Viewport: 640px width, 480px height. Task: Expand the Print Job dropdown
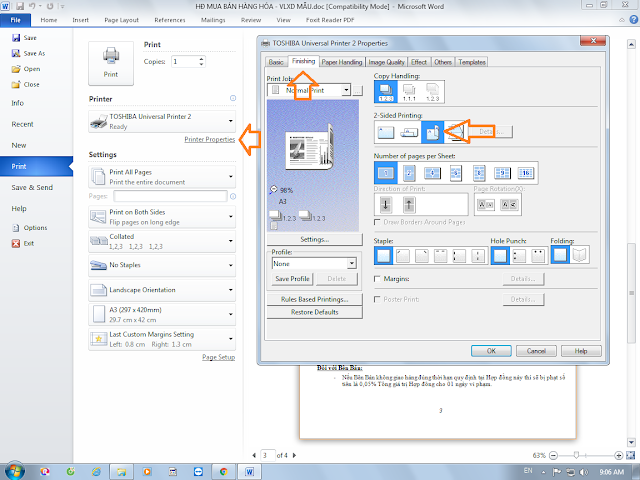coord(346,90)
